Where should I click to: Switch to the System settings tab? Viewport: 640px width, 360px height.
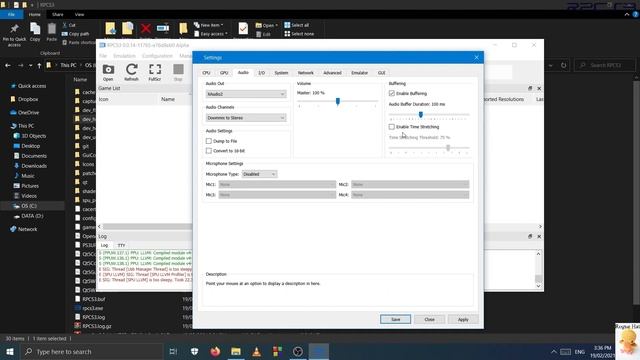(x=281, y=73)
